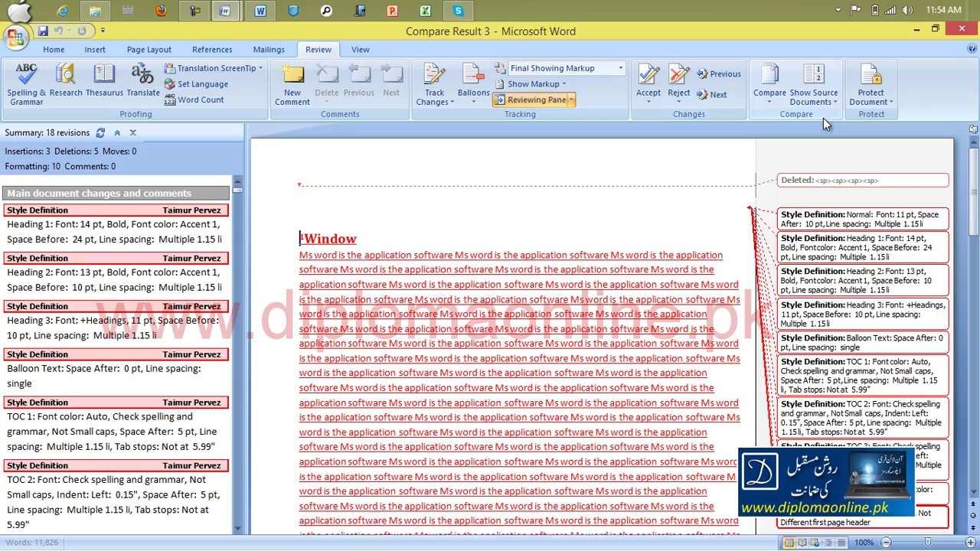Select TOC 1 revision in reviewing pane
The image size is (980, 551).
pyautogui.click(x=115, y=425)
